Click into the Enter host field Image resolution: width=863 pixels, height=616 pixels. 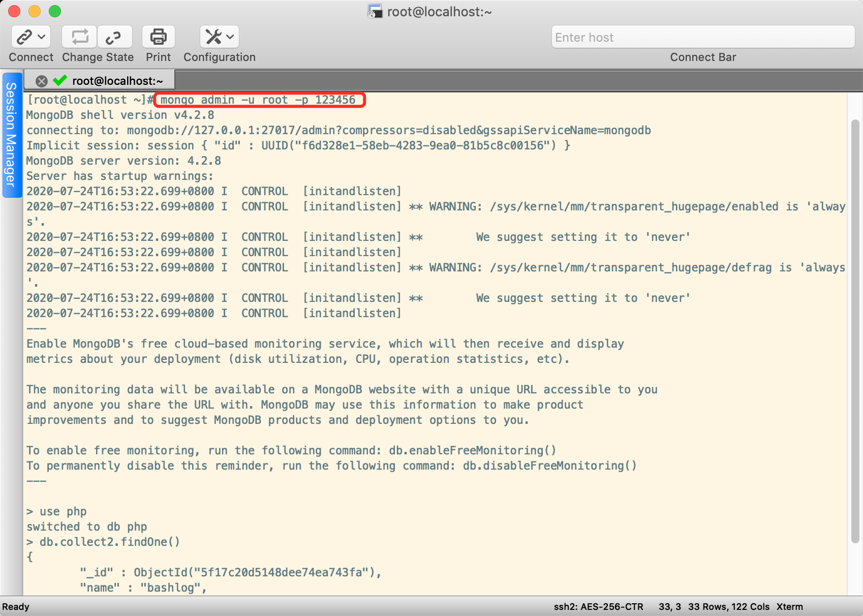click(x=702, y=37)
